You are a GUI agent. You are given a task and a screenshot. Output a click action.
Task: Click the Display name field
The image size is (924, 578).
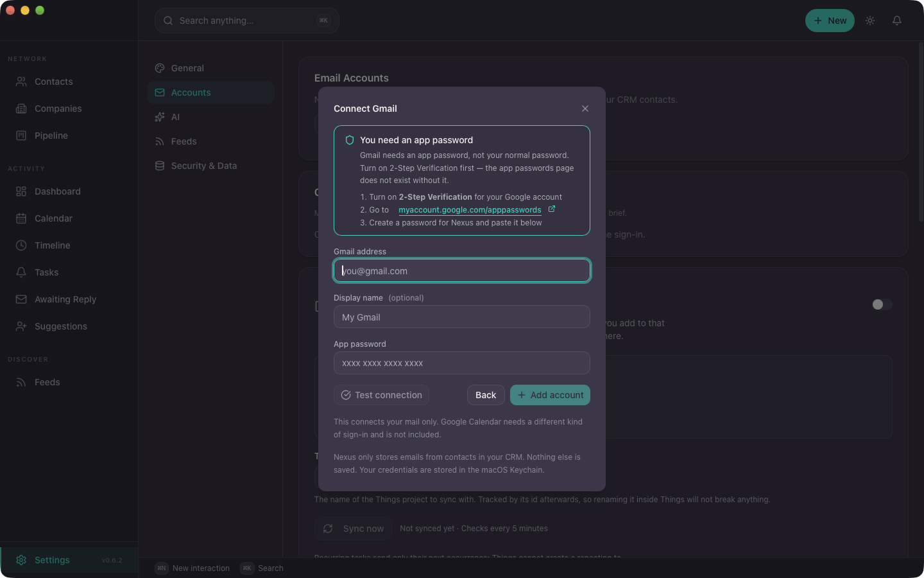pos(462,317)
